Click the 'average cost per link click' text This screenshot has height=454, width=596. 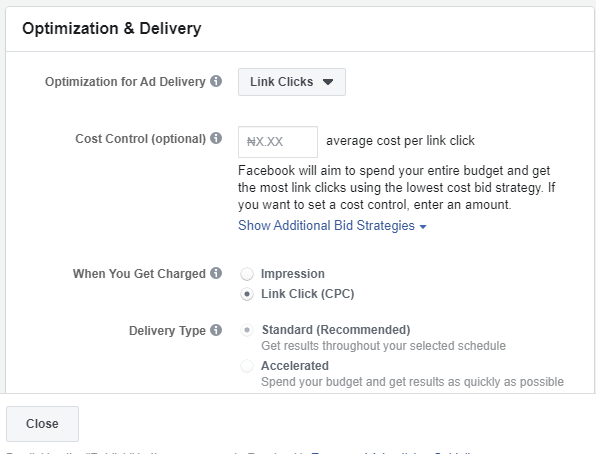click(400, 141)
